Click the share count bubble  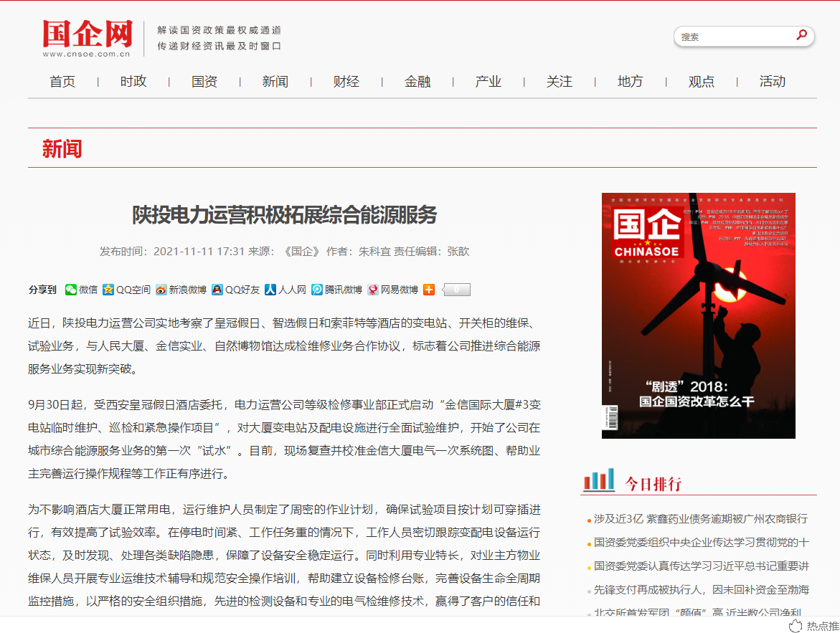coord(457,290)
